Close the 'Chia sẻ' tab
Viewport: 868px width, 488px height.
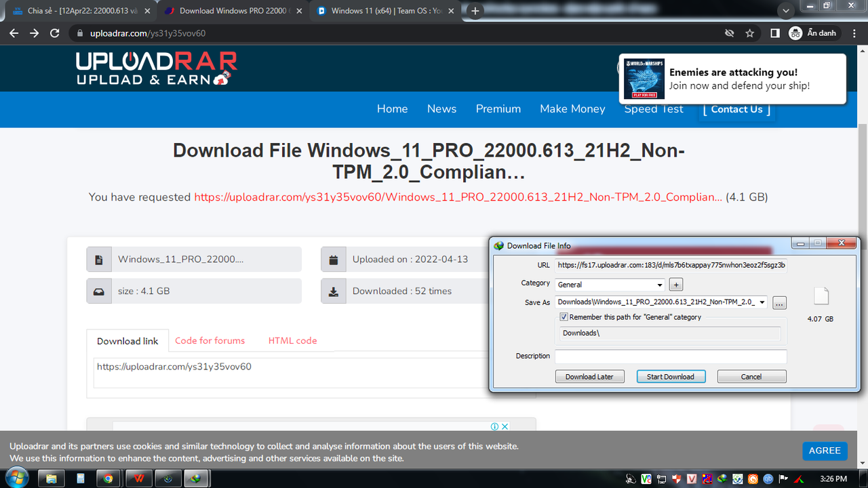pos(147,11)
